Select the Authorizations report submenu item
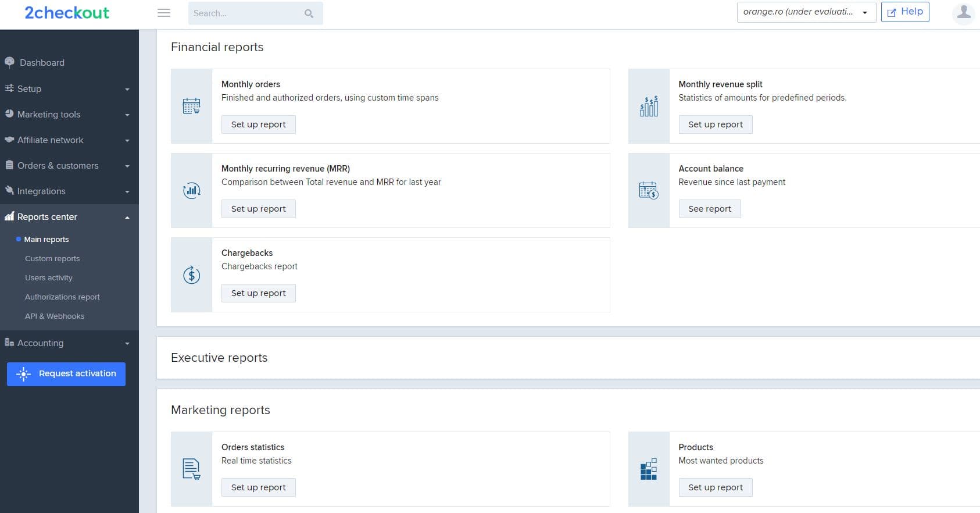This screenshot has width=980, height=513. [62, 297]
